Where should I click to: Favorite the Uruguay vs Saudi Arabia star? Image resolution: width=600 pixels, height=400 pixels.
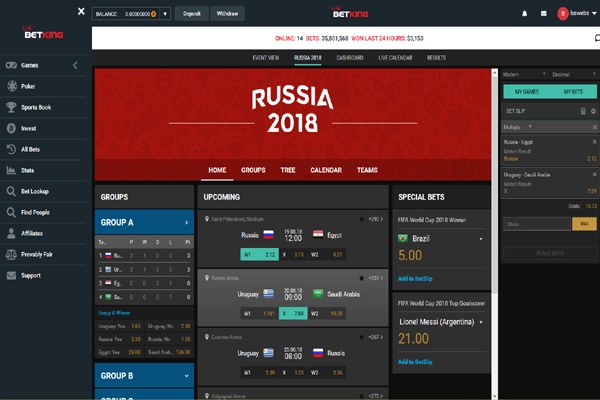point(361,278)
